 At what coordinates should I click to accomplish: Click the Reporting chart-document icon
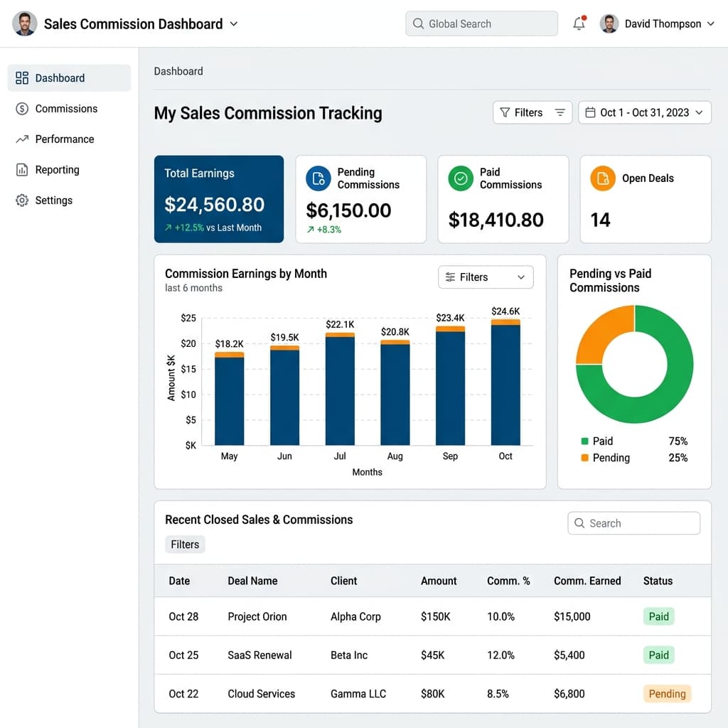[22, 170]
